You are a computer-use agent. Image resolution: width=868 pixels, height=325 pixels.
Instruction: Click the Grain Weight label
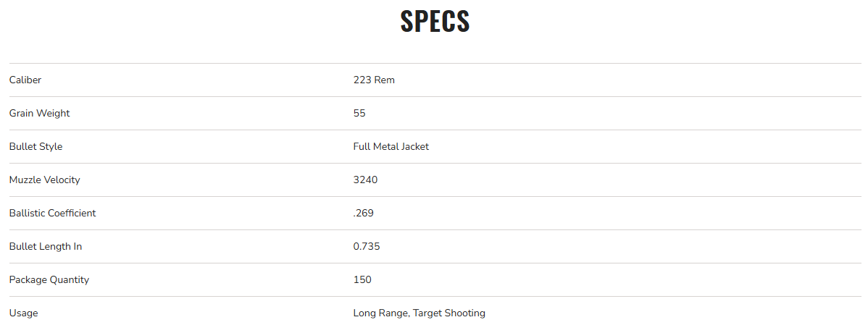point(40,114)
